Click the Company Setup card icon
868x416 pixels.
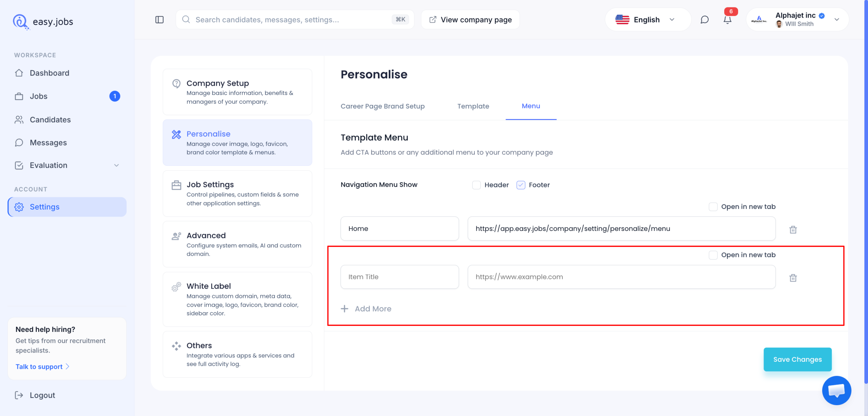click(176, 83)
